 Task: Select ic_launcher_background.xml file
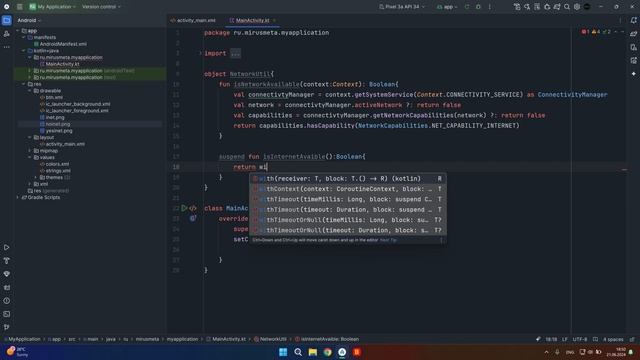(x=75, y=104)
